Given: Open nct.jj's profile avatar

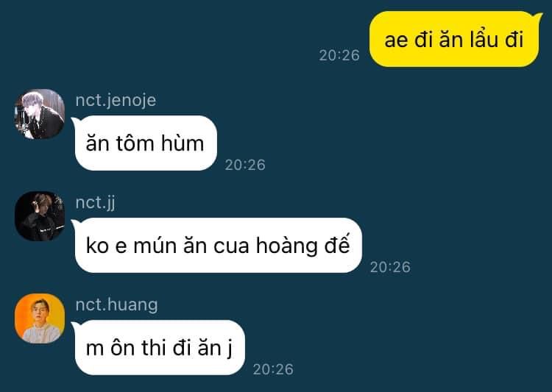Looking at the screenshot, I should coord(40,216).
